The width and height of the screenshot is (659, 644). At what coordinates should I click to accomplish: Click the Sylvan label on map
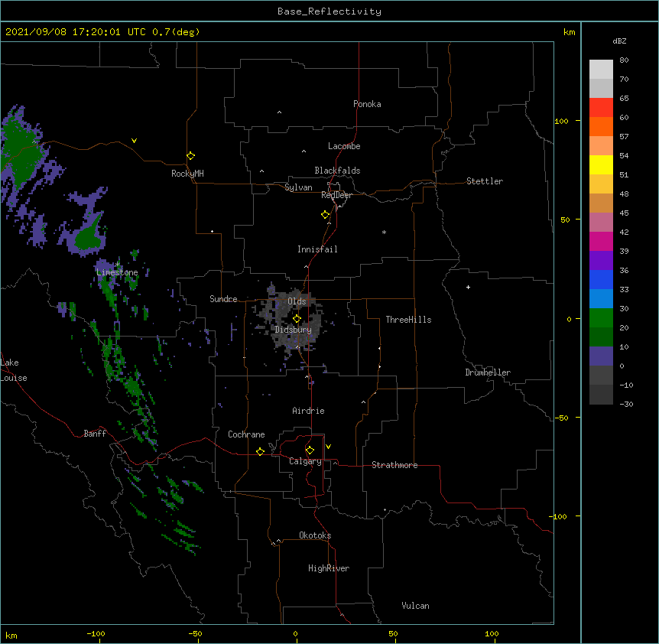298,187
